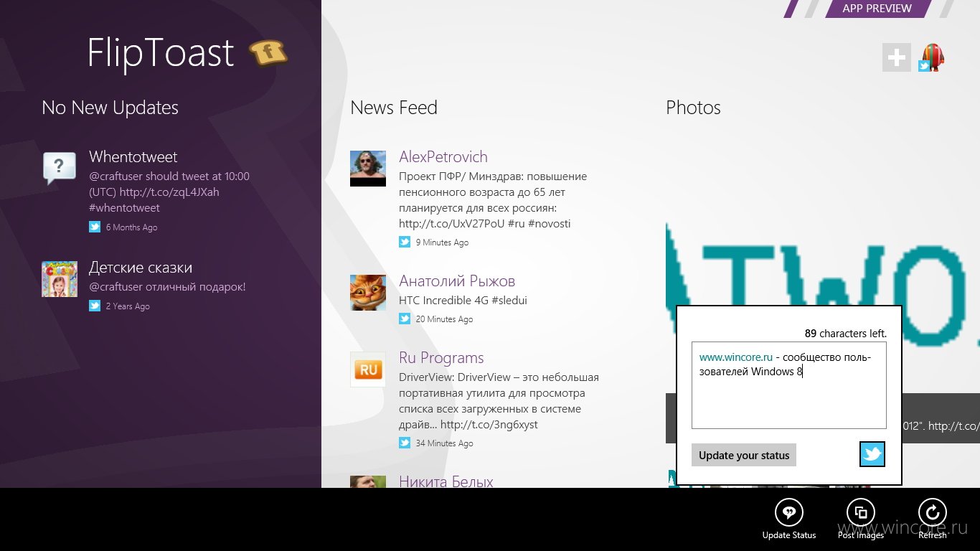This screenshot has height=551, width=980.
Task: Toggle the Twitter bird button in the status popup
Action: [x=872, y=454]
